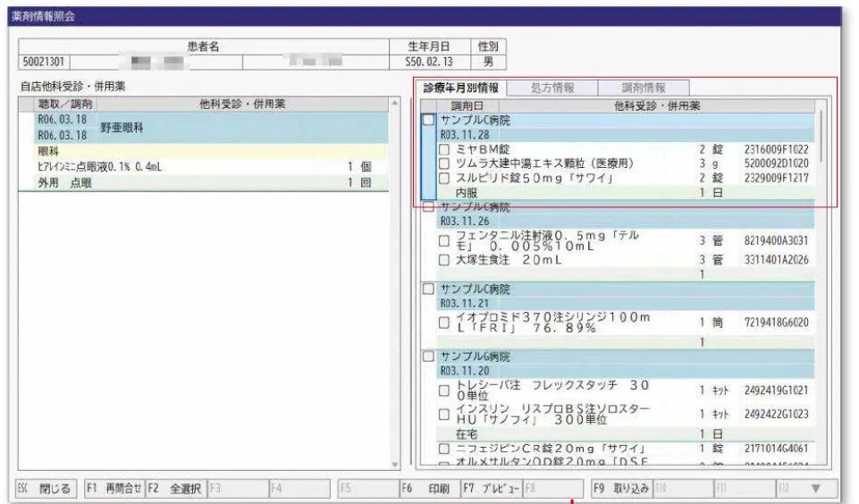Click drug code 5200092D1020

(x=776, y=164)
